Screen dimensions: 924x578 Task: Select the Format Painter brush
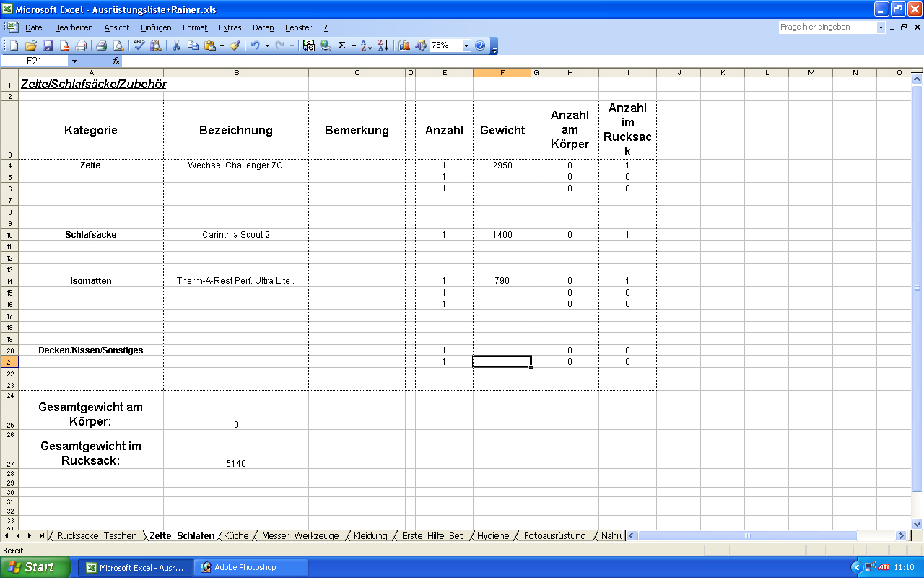[235, 46]
